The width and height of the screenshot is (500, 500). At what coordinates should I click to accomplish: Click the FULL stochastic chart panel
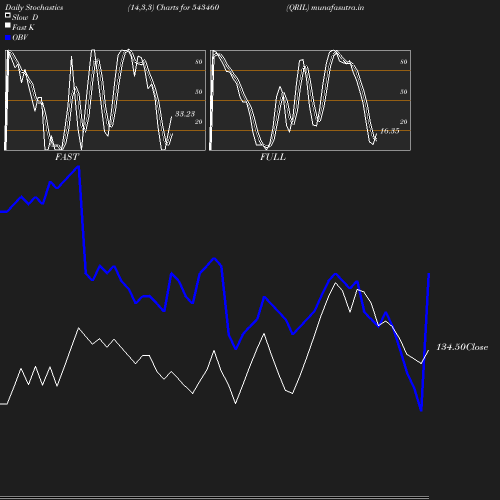click(x=310, y=100)
